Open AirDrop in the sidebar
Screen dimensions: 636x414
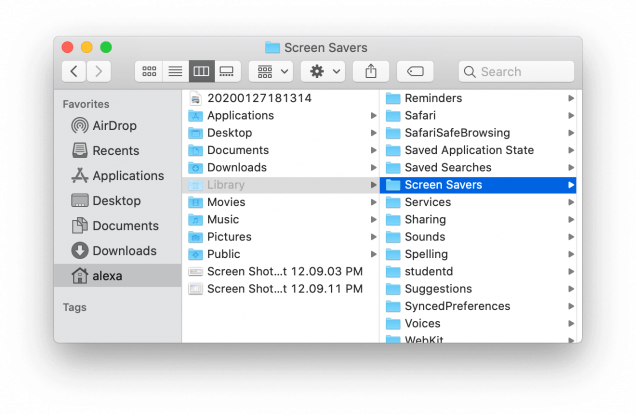coord(118,126)
